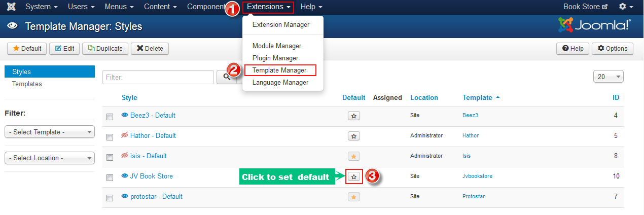The image size is (644, 215).
Task: Click default star for JV Book Store
Action: point(354,176)
